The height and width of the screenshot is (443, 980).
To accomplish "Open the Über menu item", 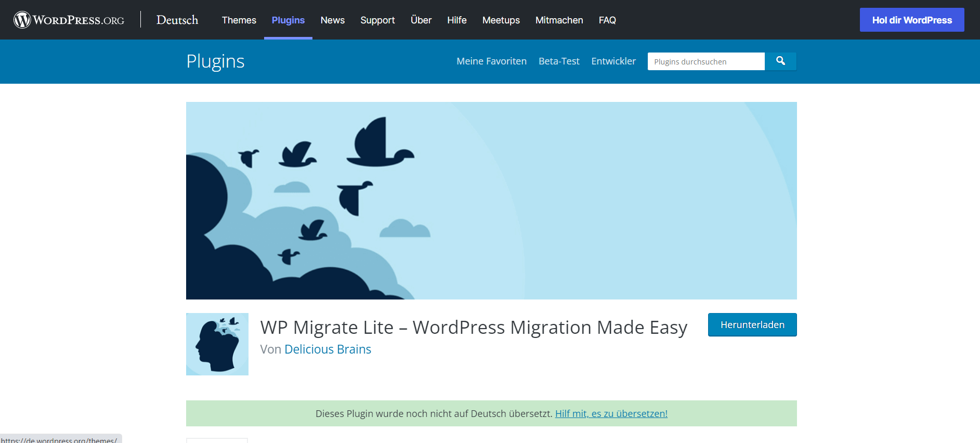I will [x=421, y=20].
